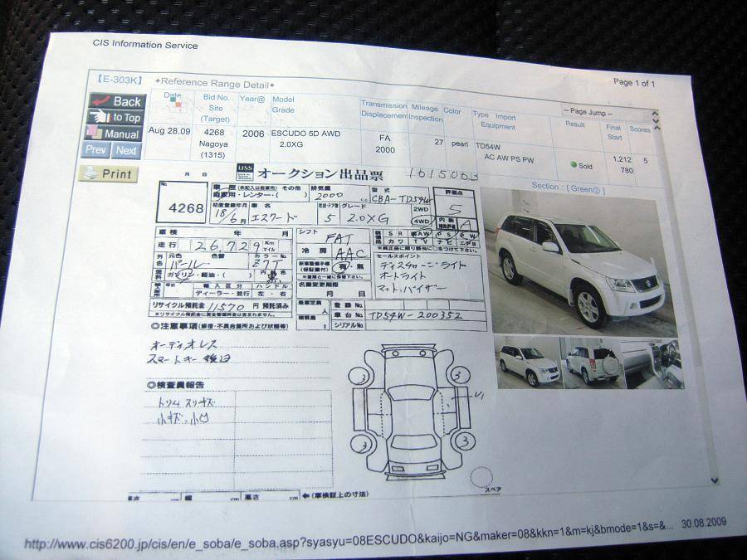
Task: Click the Date column header
Action: pos(172,95)
